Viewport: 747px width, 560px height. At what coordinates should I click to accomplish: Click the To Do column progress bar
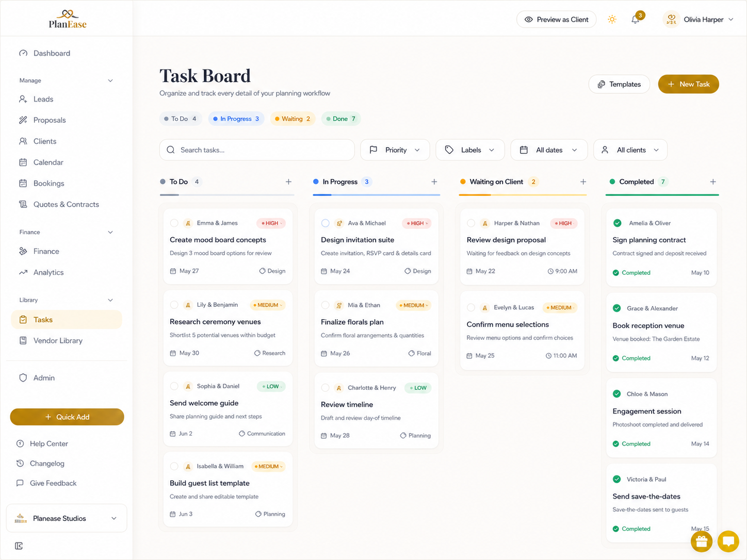click(227, 195)
